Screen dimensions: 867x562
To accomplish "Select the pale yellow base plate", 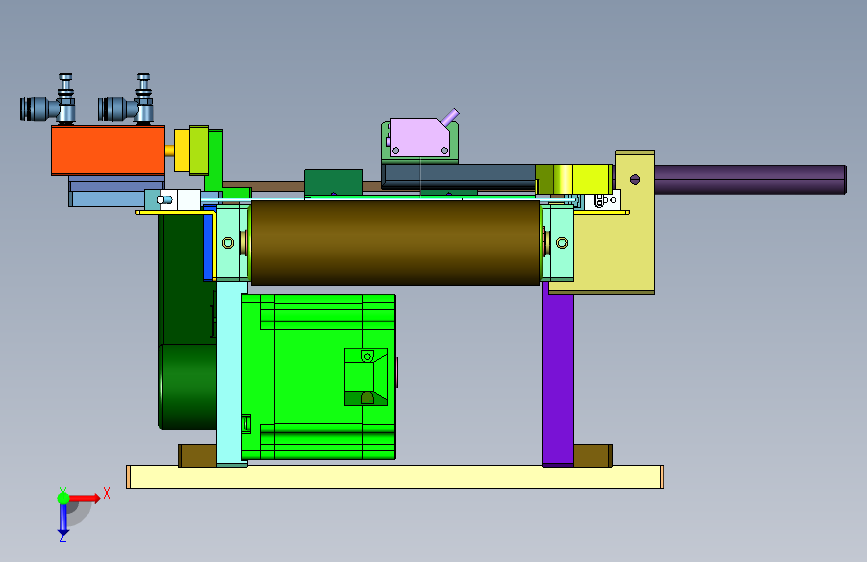I will 395,477.
